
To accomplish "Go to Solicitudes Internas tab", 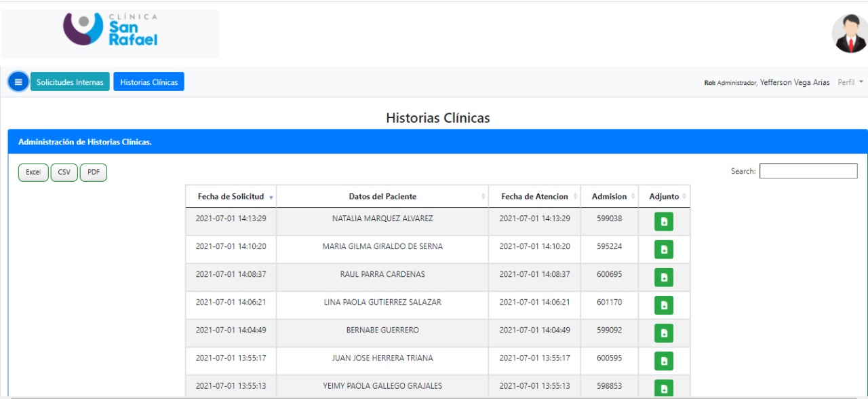I will click(x=70, y=82).
